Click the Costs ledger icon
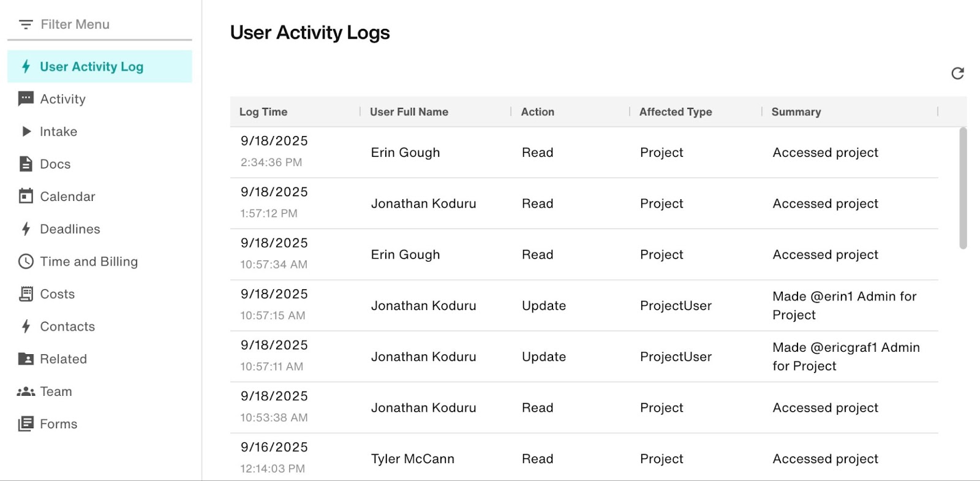 (x=25, y=294)
